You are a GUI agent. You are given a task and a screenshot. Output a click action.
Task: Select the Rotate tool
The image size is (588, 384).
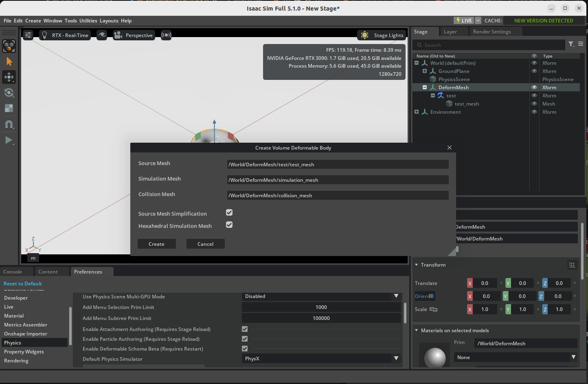9,93
